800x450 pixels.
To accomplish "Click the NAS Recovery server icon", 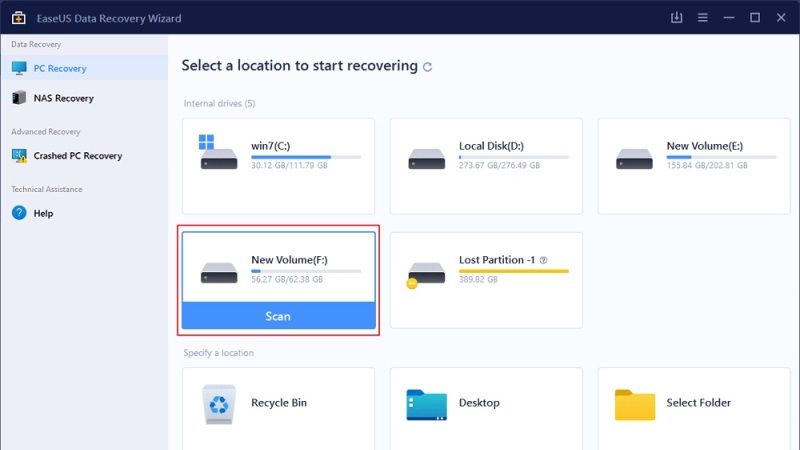I will tap(19, 97).
